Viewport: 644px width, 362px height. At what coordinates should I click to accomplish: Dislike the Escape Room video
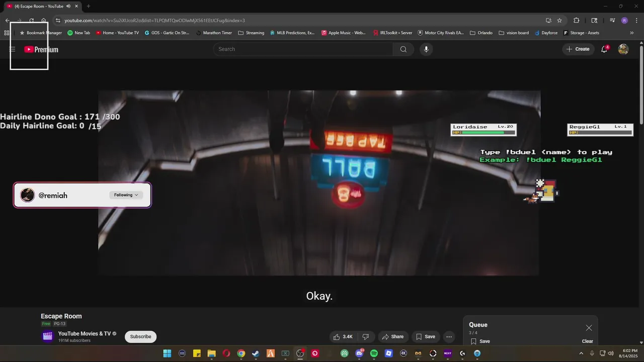(366, 337)
